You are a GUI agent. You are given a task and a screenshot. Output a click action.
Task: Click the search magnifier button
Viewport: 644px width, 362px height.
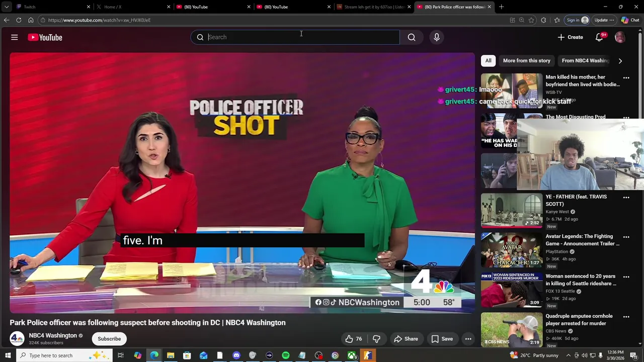tap(412, 37)
